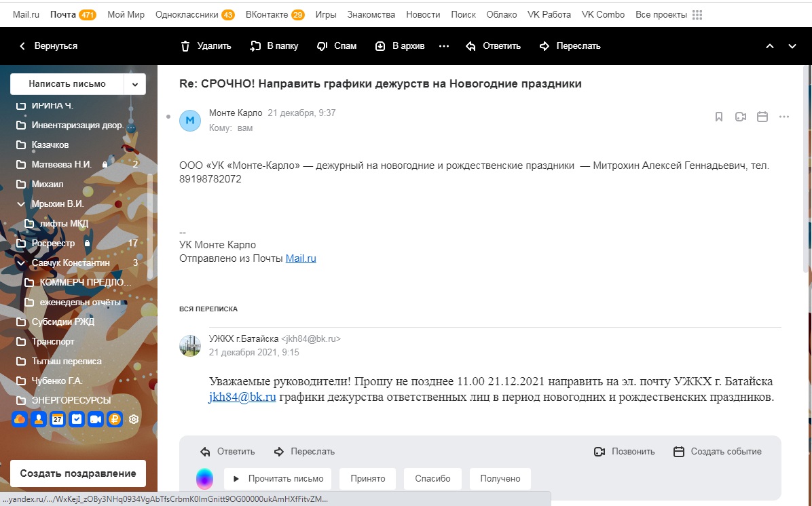This screenshot has width=812, height=506.
Task: Open the Mail.ru Cloud icon in sidebar
Action: tap(20, 419)
